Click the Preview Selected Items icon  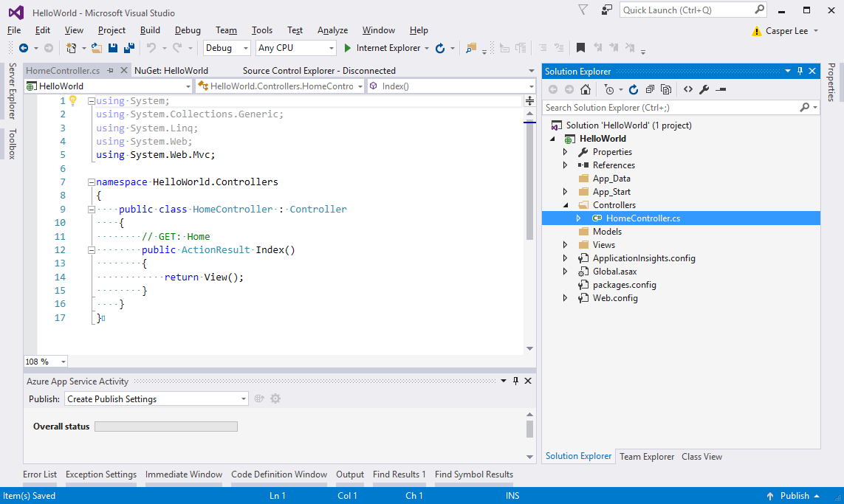click(721, 89)
